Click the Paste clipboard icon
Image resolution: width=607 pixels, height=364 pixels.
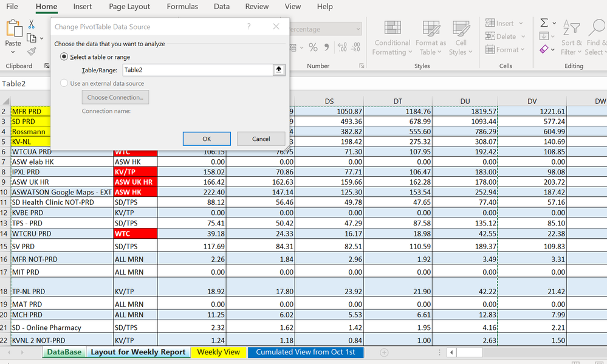[13, 29]
